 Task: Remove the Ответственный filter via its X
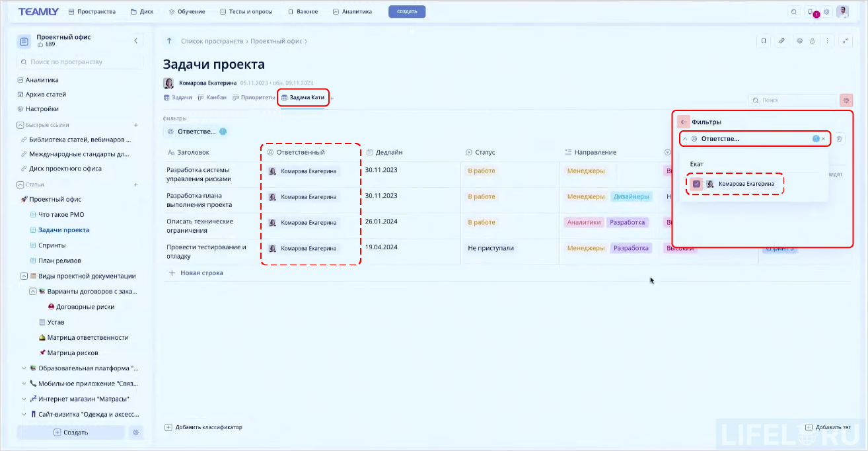point(823,139)
